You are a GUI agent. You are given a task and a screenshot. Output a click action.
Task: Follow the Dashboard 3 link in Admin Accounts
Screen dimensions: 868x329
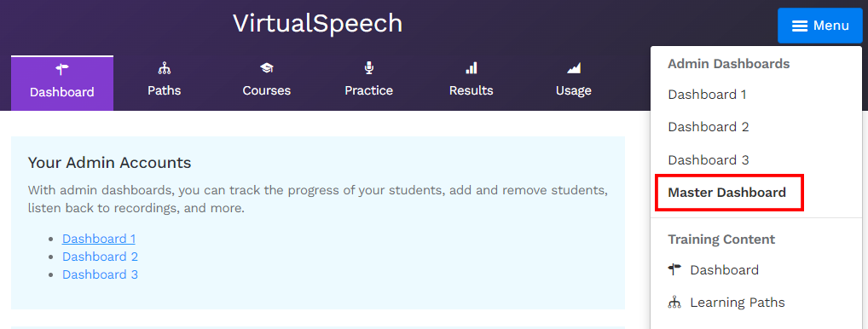[100, 274]
